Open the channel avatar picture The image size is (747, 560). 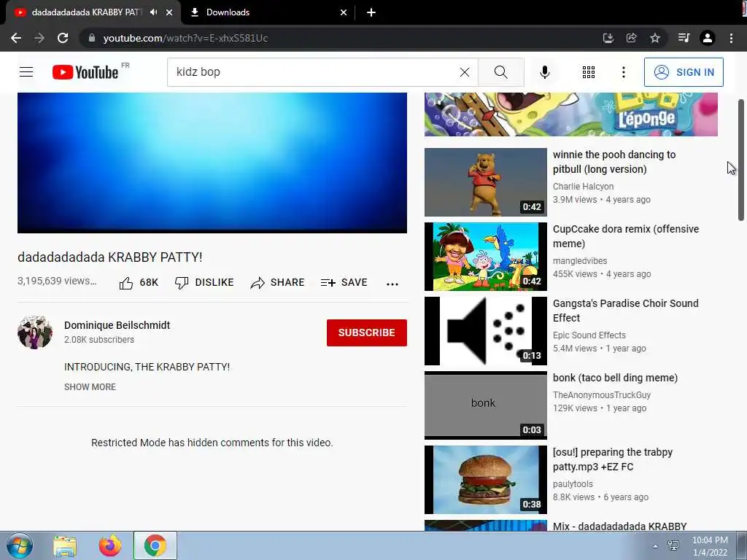pos(35,332)
